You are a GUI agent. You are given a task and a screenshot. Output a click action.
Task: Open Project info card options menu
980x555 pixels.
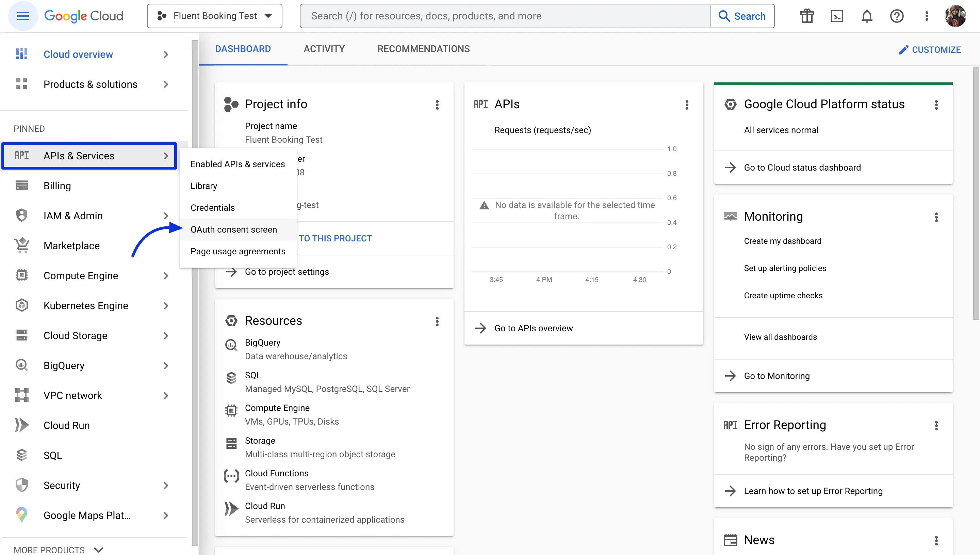tap(437, 105)
